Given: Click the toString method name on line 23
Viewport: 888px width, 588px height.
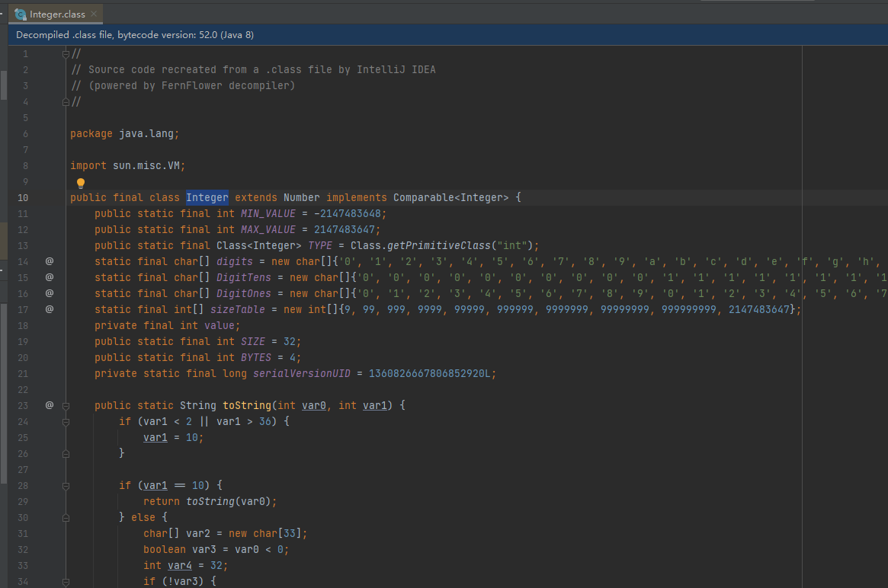Looking at the screenshot, I should [246, 405].
